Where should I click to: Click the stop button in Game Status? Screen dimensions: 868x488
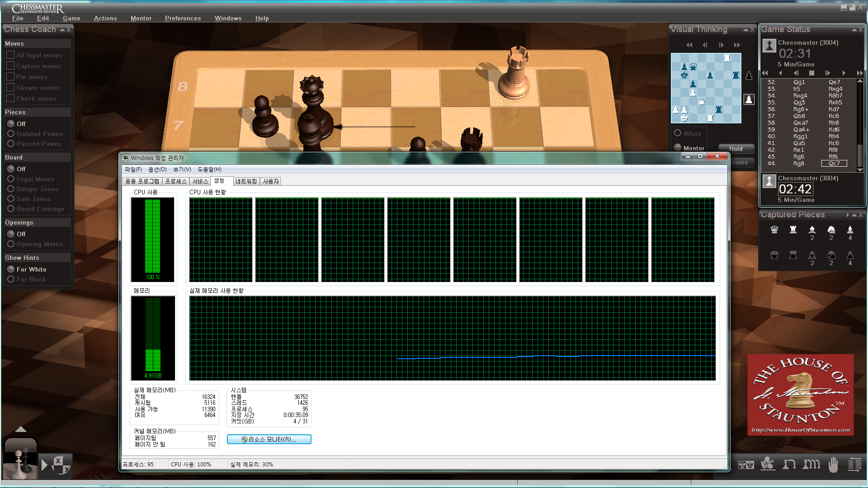811,73
